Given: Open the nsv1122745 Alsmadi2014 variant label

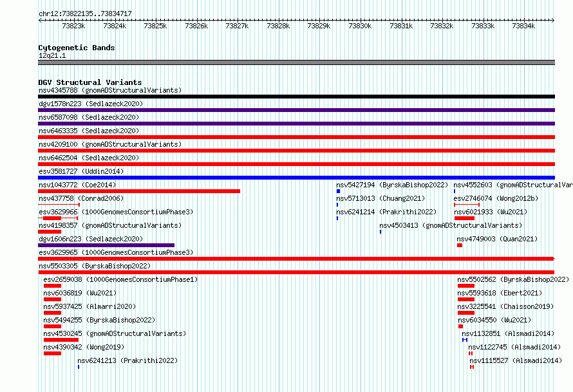Looking at the screenshot, I should click(x=514, y=347).
